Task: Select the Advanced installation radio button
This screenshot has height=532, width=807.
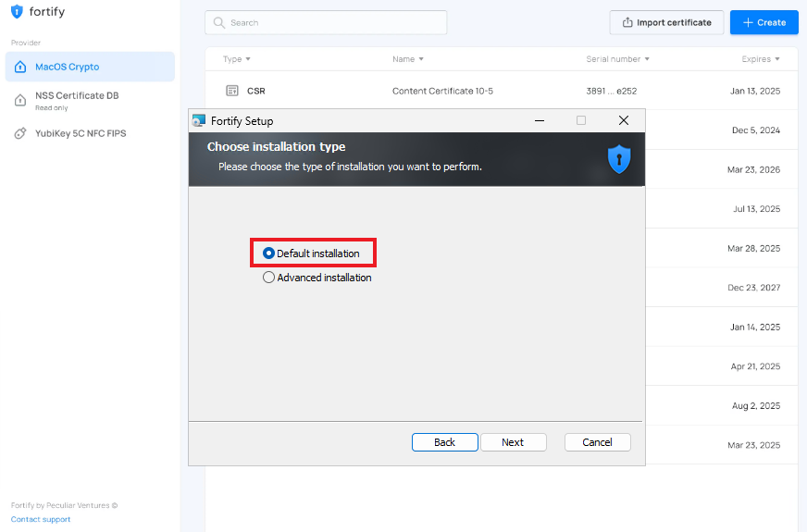Action: click(269, 278)
